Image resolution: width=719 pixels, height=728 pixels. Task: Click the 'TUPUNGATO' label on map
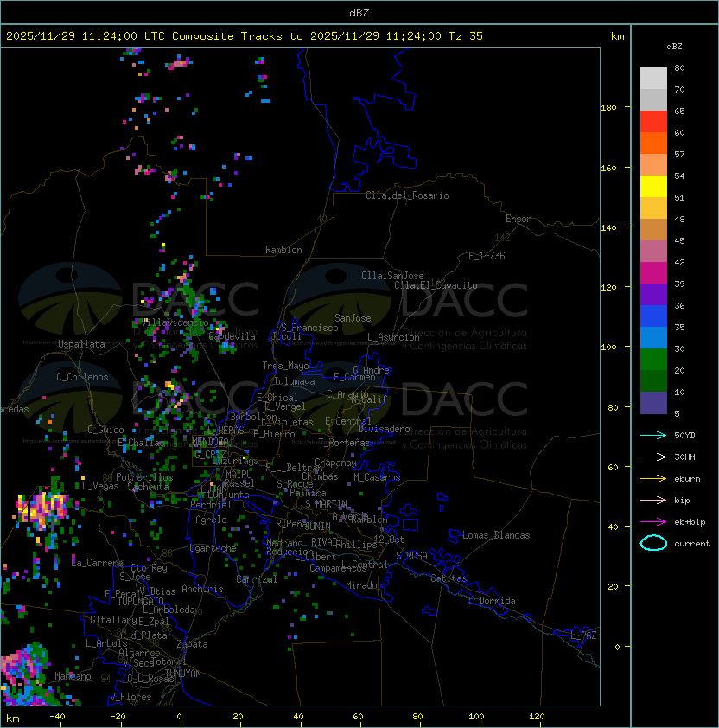[x=140, y=601]
